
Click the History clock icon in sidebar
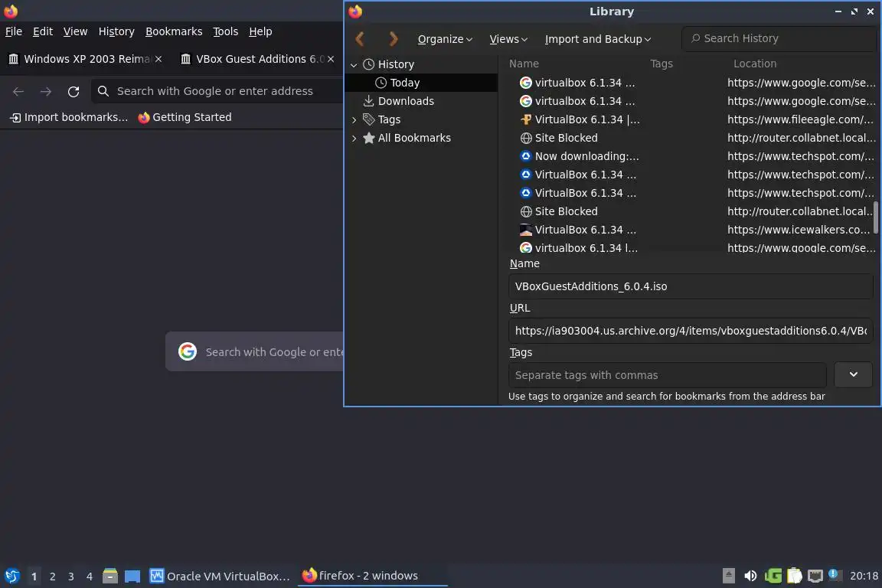[368, 64]
